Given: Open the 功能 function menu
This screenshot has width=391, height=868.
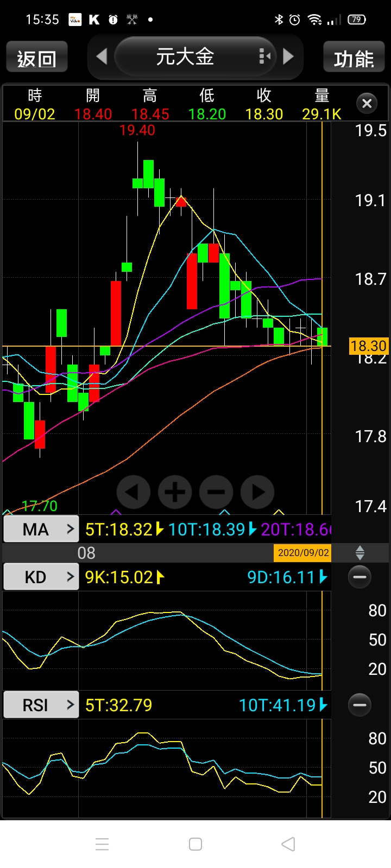Looking at the screenshot, I should coord(354,58).
